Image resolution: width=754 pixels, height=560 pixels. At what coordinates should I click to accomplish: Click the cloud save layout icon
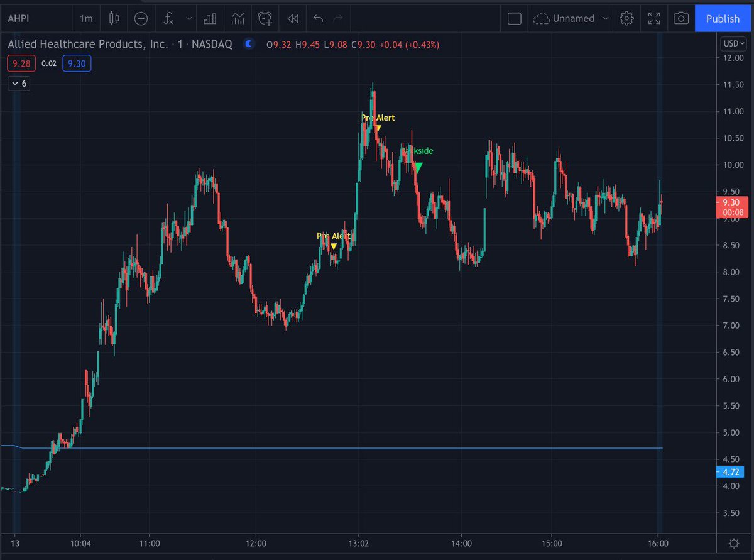coord(540,18)
